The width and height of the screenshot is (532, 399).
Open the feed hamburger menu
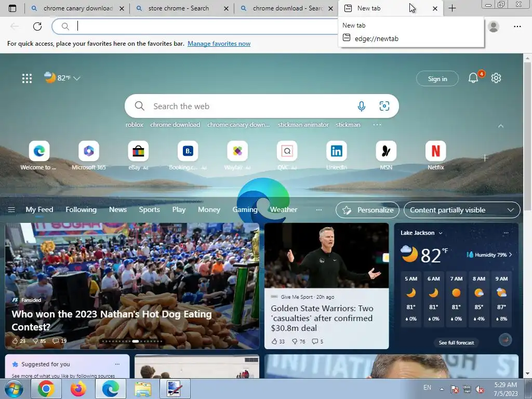click(x=11, y=210)
